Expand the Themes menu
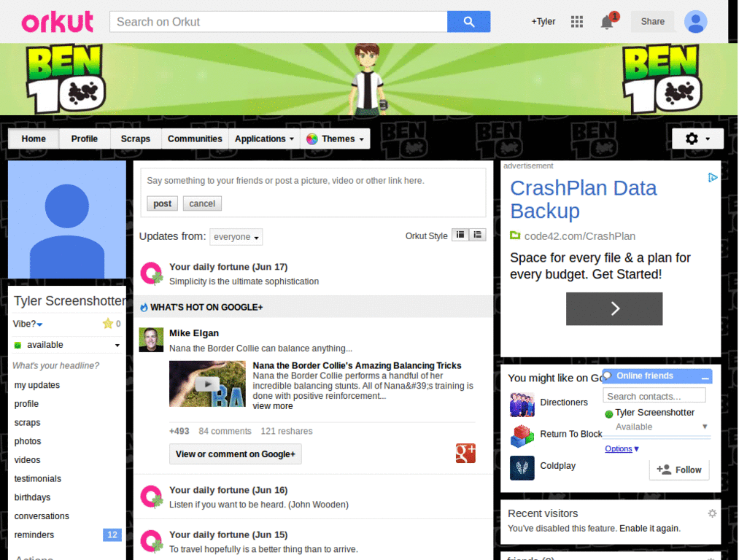 pyautogui.click(x=335, y=139)
